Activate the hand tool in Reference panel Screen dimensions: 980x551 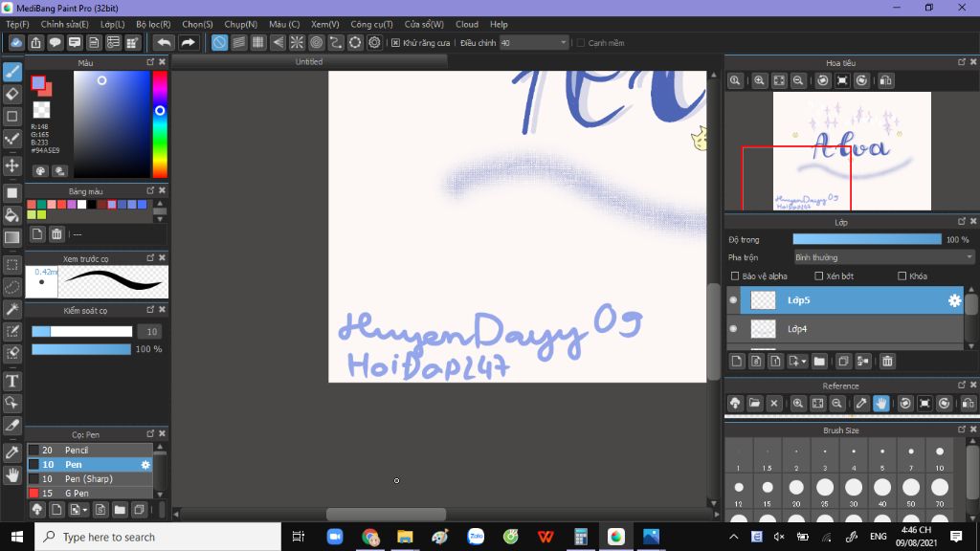(x=881, y=404)
